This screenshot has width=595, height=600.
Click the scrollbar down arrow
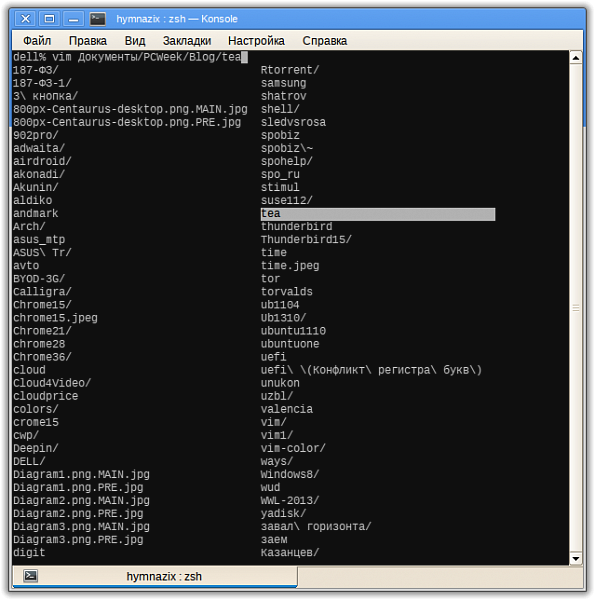pos(575,558)
